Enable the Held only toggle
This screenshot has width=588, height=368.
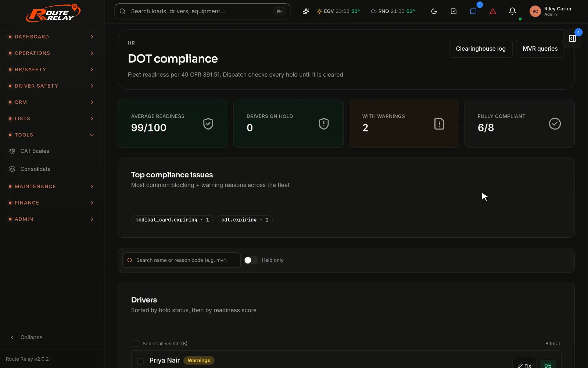click(x=251, y=260)
